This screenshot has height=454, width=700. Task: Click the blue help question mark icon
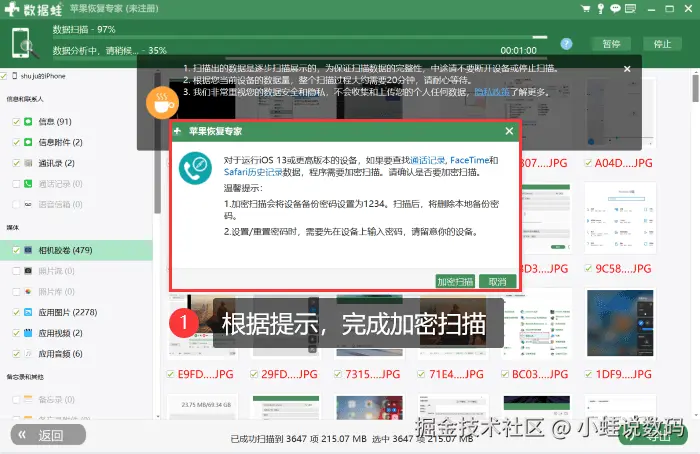(x=566, y=44)
